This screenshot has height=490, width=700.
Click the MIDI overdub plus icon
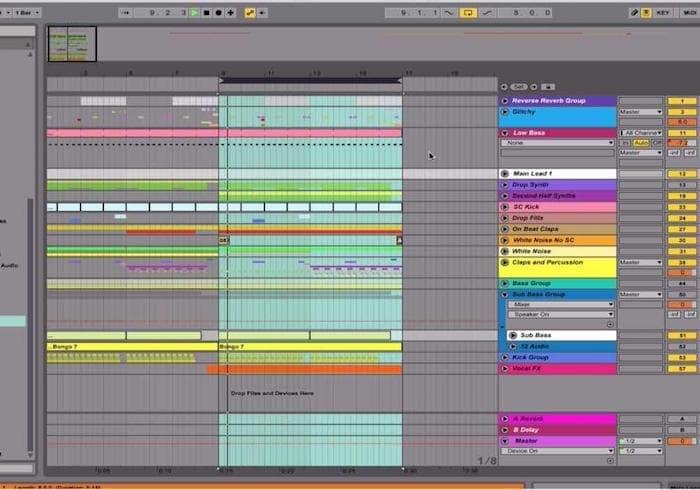pyautogui.click(x=231, y=13)
